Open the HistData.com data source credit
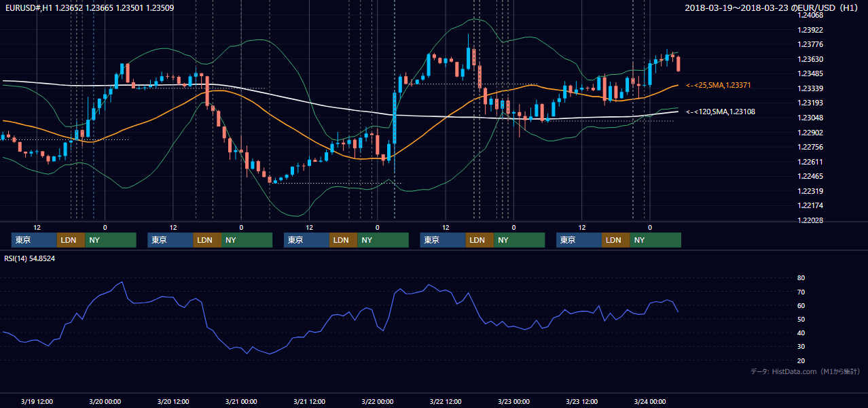 click(806, 371)
